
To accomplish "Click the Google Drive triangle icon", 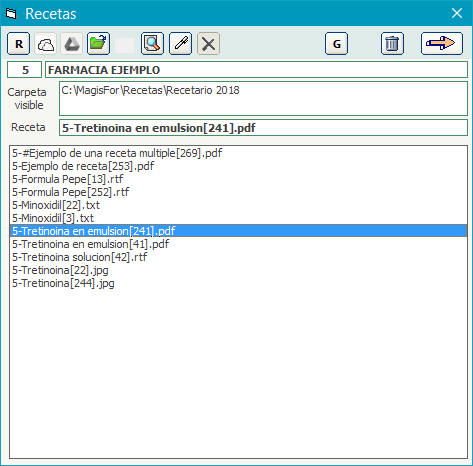I will point(72,44).
